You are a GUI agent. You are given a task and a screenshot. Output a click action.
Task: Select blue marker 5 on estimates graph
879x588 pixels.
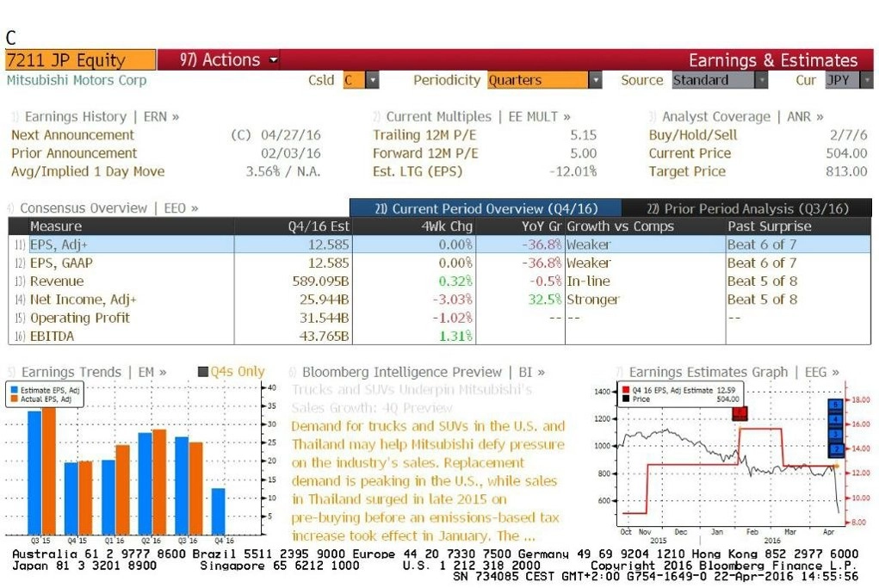(x=835, y=405)
